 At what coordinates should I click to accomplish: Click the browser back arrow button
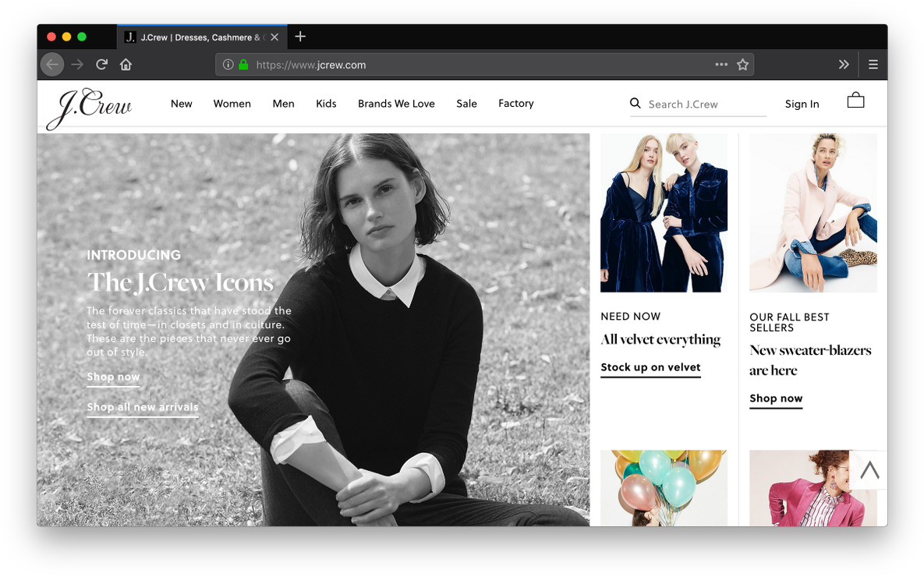click(x=52, y=64)
